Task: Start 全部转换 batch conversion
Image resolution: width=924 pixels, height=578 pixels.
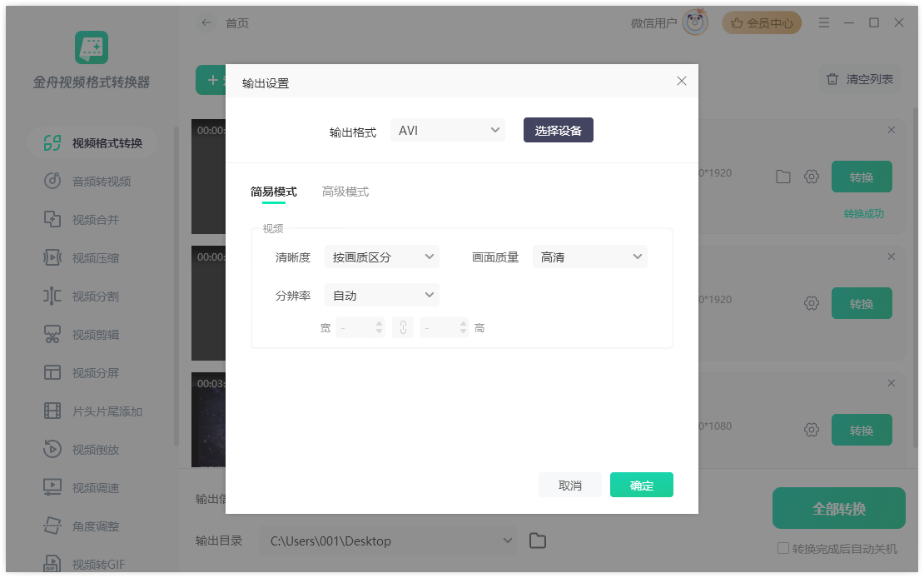Action: [x=838, y=507]
